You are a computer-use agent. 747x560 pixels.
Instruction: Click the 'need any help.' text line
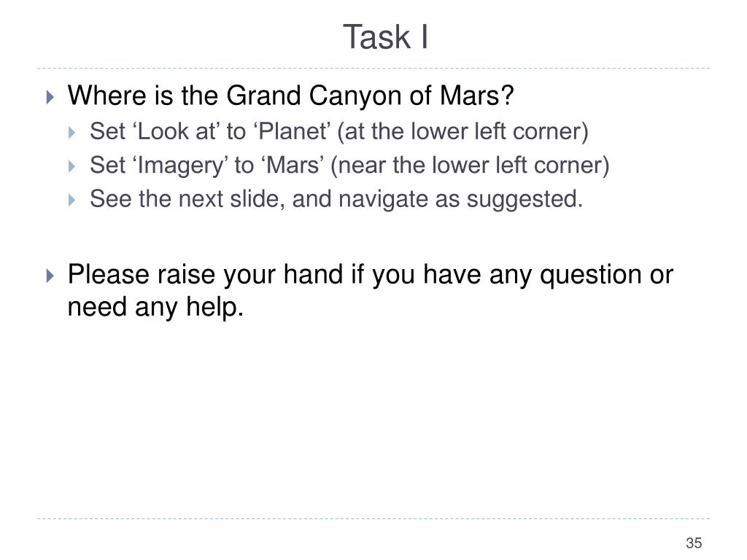point(155,307)
